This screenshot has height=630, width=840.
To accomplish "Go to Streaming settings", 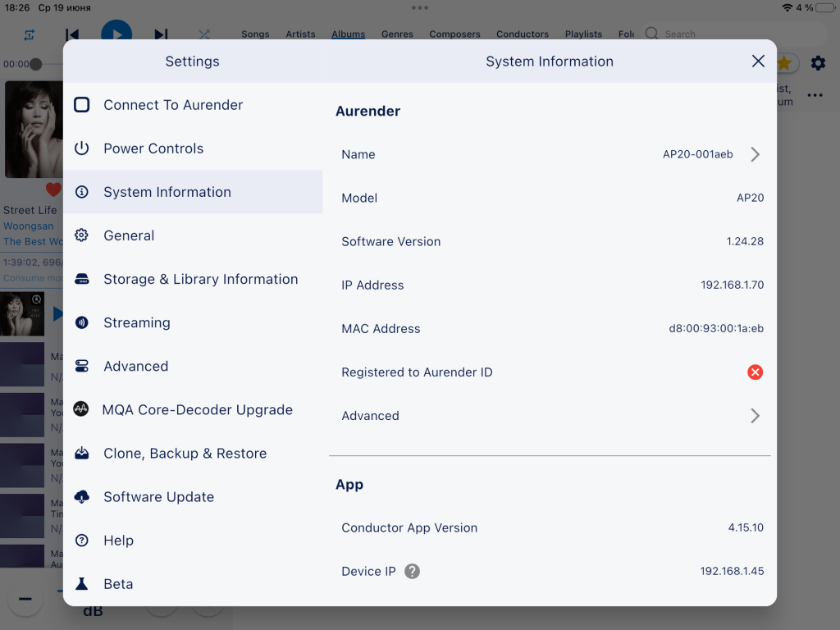I will click(193, 322).
